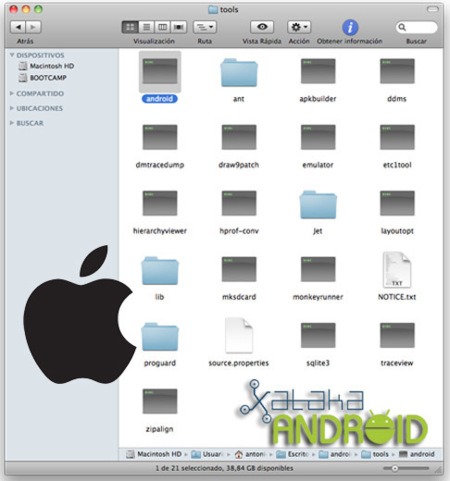The height and width of the screenshot is (481, 450).
Task: Switch to list view mode
Action: coord(146,27)
